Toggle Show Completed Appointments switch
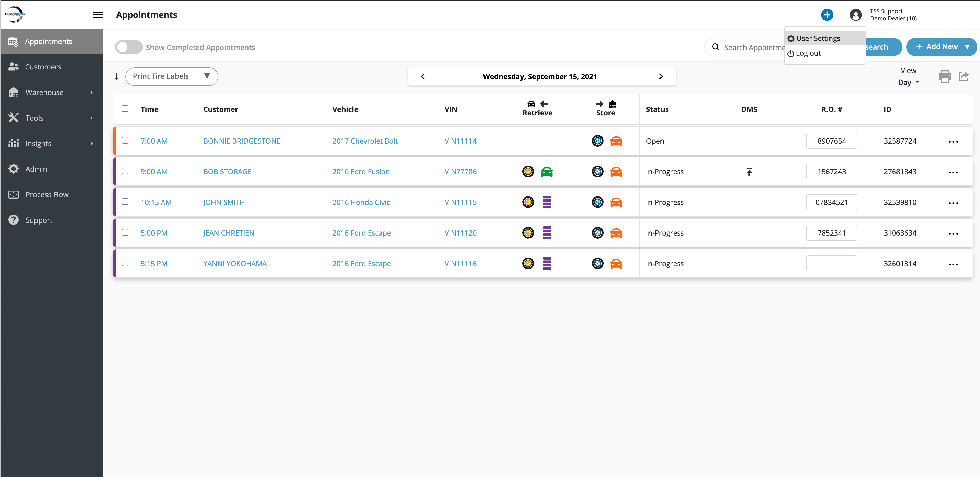 pos(129,47)
